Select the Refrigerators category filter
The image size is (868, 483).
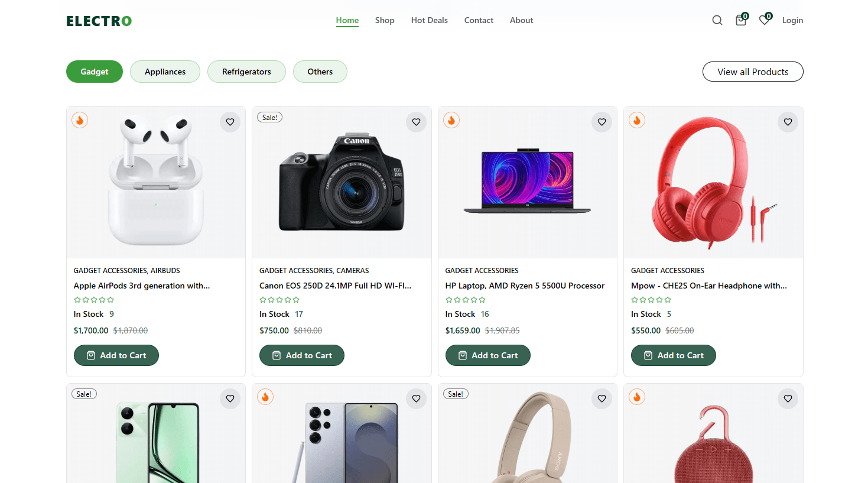coord(246,72)
